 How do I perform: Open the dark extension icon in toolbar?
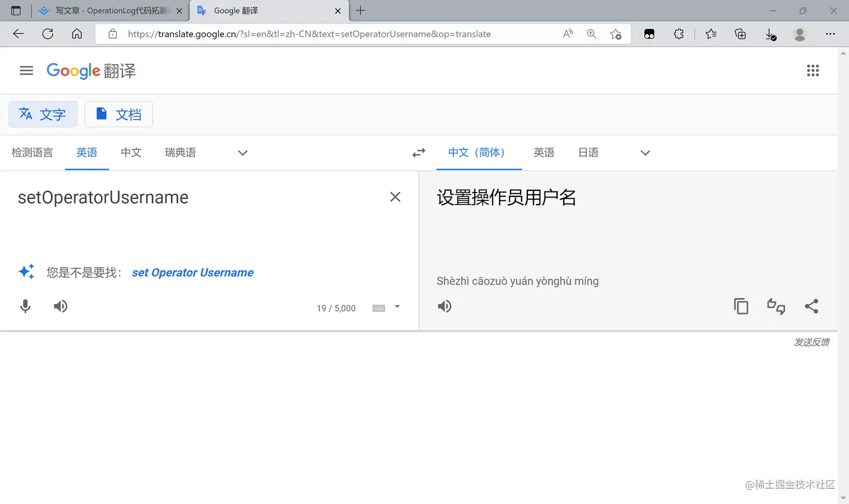[x=649, y=34]
